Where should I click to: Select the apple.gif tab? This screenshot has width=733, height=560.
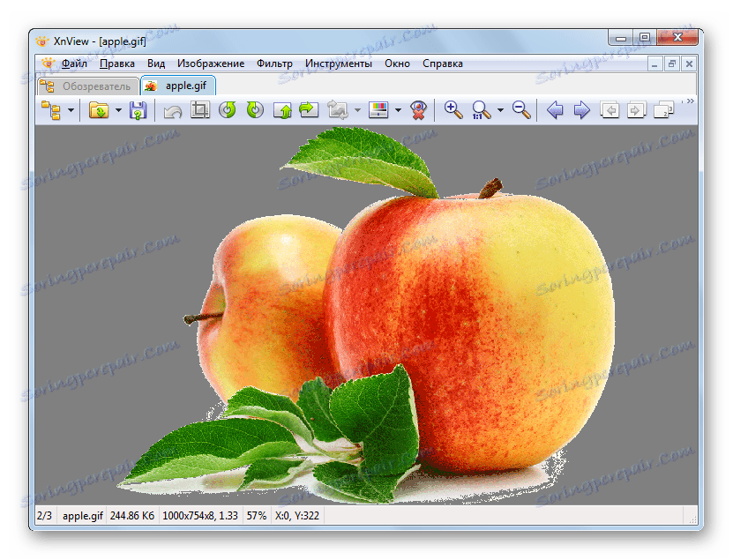click(x=178, y=86)
